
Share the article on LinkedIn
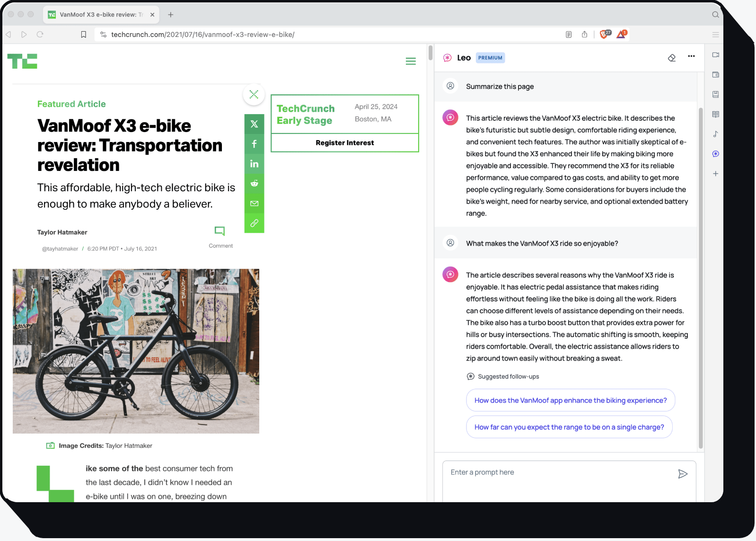(x=254, y=164)
